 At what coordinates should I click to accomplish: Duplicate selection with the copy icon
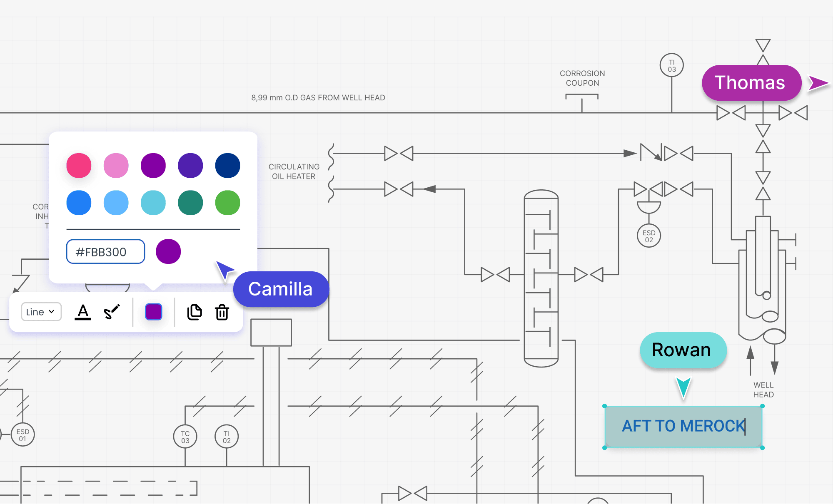194,312
